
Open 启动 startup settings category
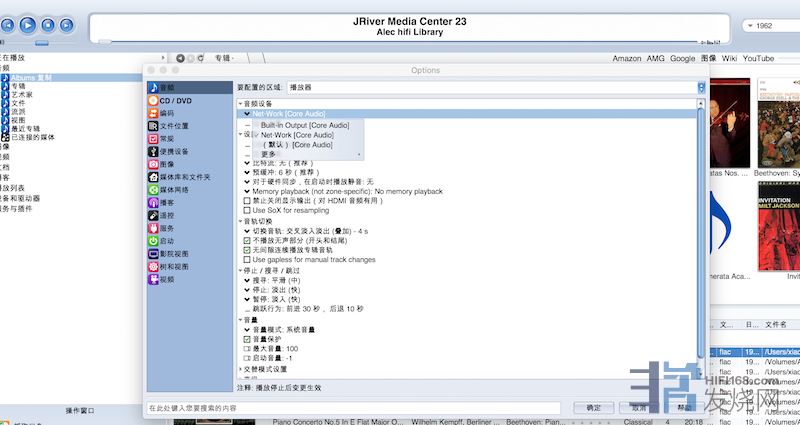(166, 241)
